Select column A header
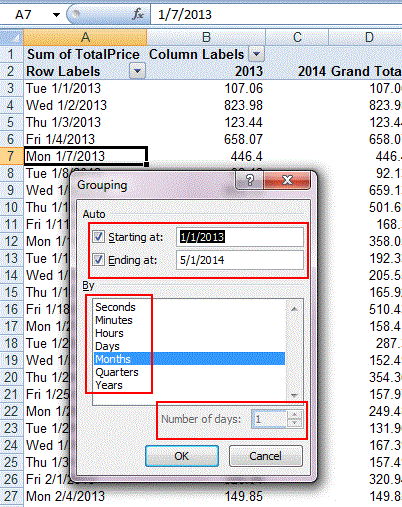This screenshot has width=402, height=507. click(85, 37)
